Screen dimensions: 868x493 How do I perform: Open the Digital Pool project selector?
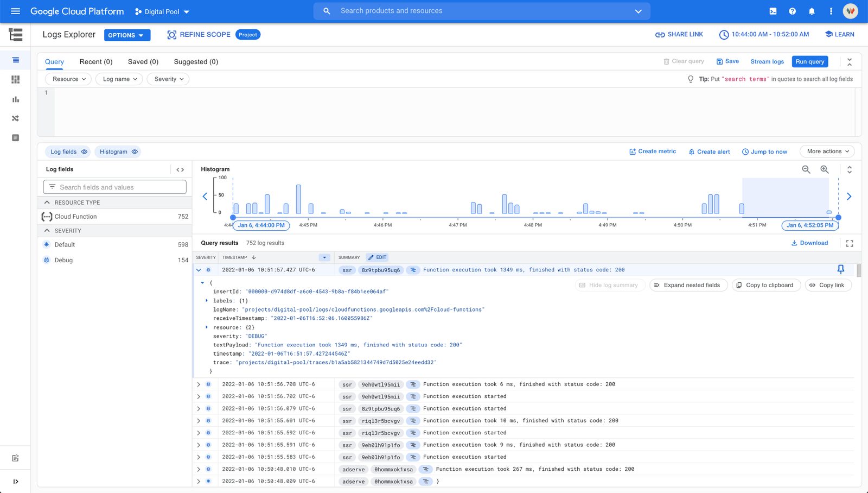coord(162,11)
